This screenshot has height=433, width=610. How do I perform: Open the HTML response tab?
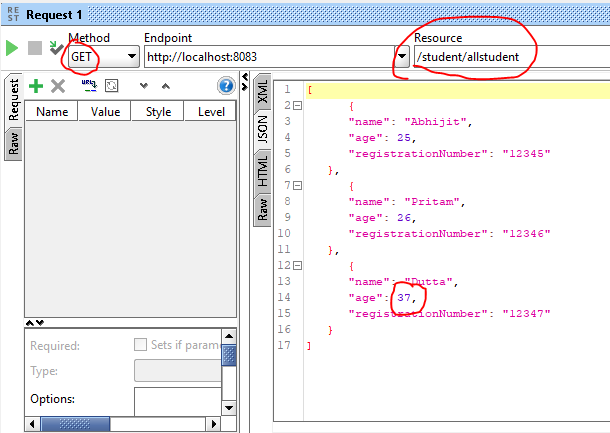coord(262,171)
